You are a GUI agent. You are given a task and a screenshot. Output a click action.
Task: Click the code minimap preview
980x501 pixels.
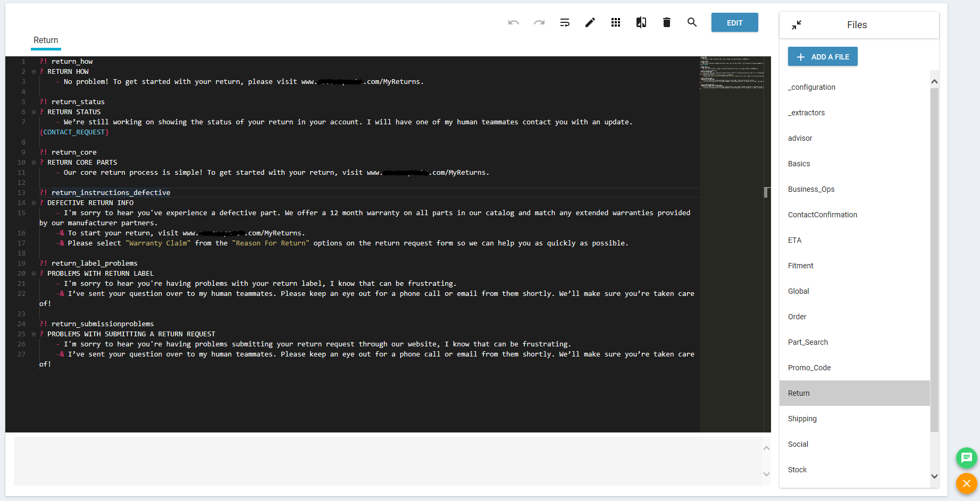(x=732, y=73)
